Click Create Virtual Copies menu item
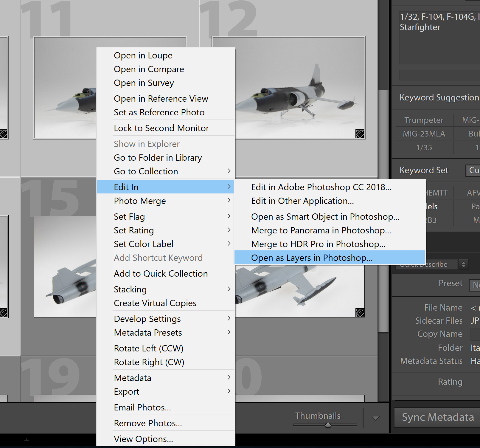 [155, 303]
